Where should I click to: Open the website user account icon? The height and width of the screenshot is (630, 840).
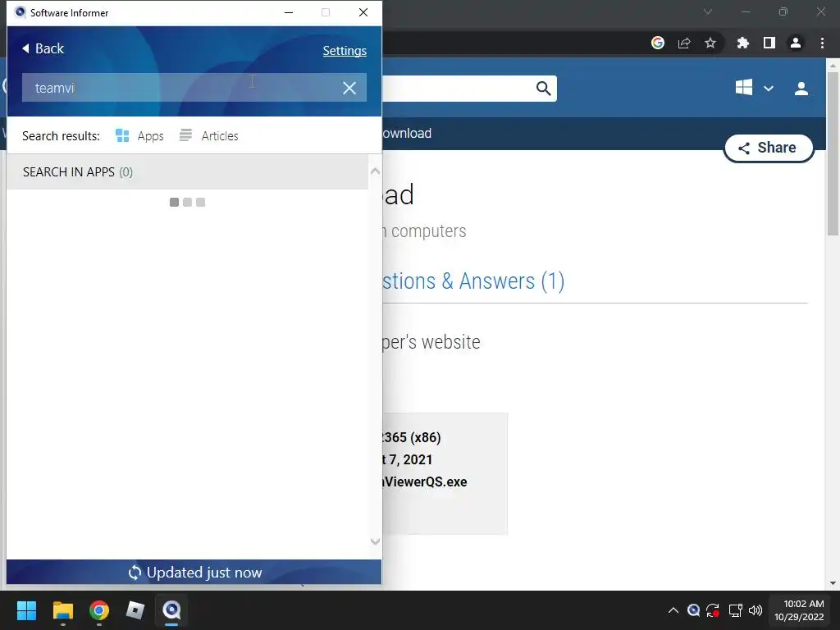(801, 89)
